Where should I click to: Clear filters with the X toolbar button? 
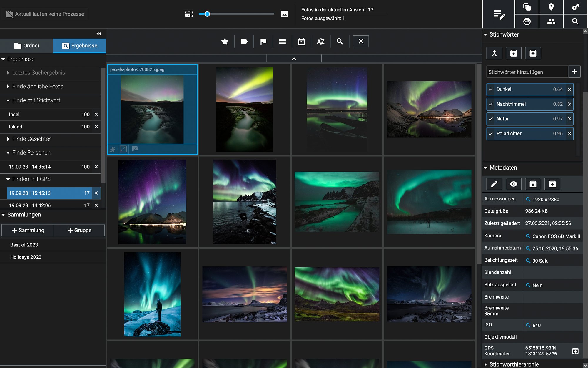click(x=361, y=41)
